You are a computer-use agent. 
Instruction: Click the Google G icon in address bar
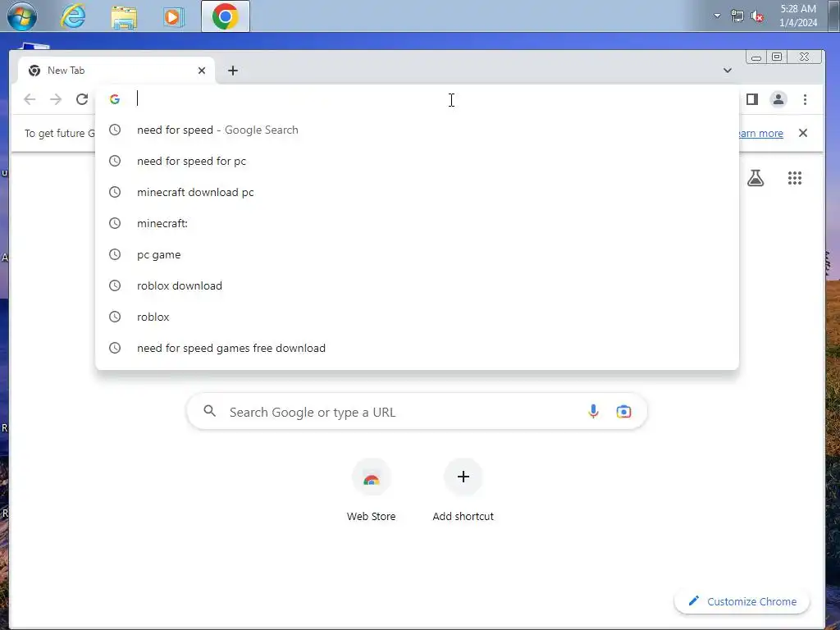tap(115, 99)
